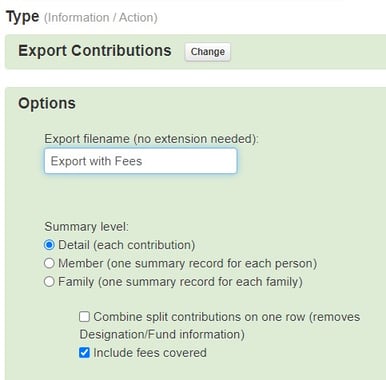Click the "Export filename (no extension needed):" label
386x380 pixels.
[151, 139]
